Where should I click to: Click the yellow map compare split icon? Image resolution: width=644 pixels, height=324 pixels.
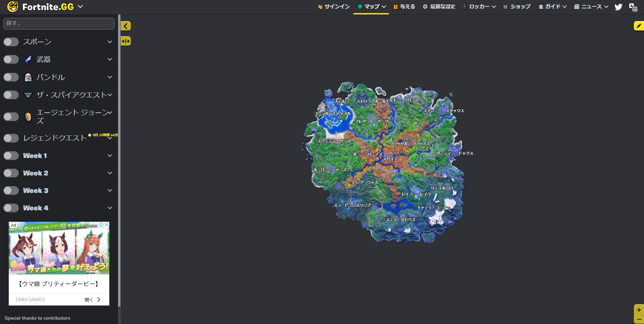126,41
